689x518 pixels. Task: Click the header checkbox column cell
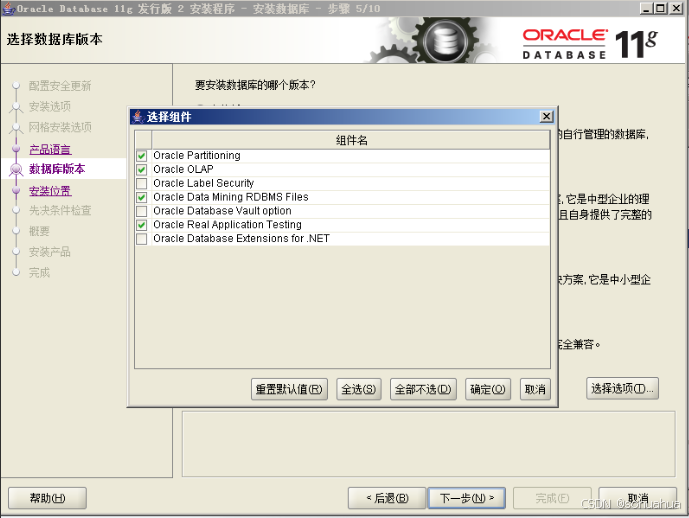pyautogui.click(x=143, y=141)
